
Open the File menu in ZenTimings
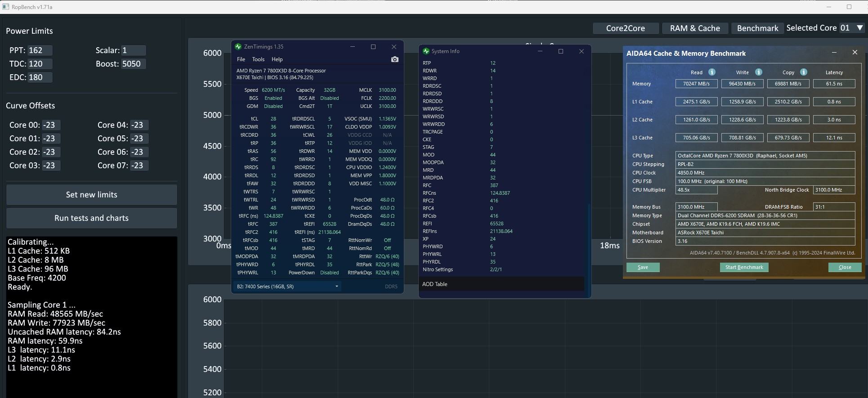tap(241, 59)
